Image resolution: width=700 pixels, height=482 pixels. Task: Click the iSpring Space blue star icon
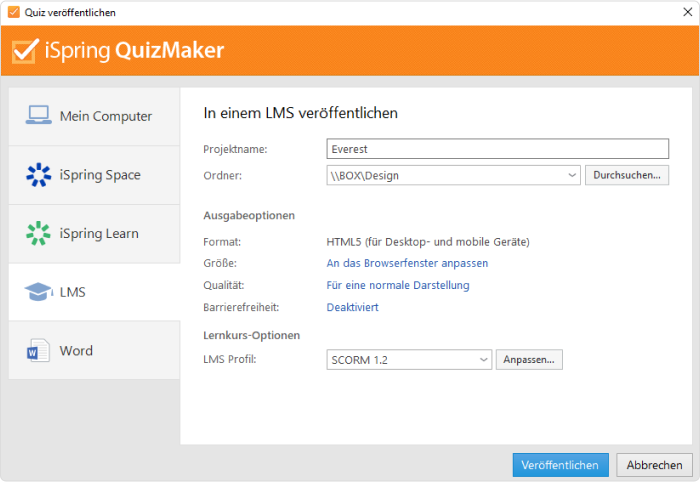click(38, 175)
